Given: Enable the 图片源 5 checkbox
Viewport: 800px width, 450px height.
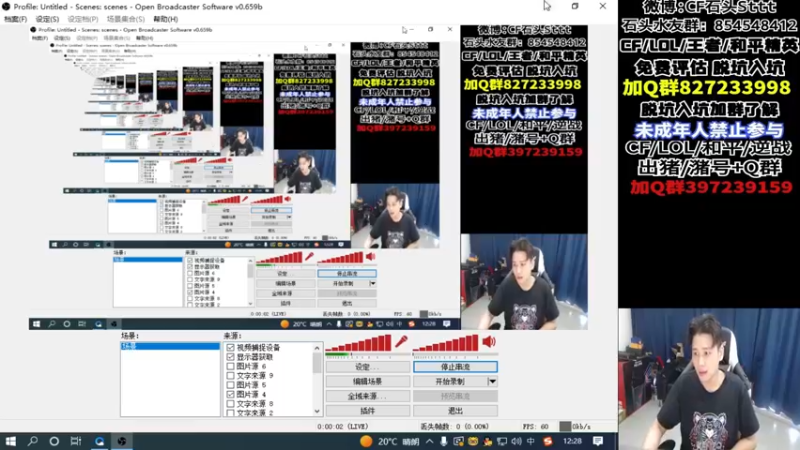Looking at the screenshot, I should coord(231,385).
